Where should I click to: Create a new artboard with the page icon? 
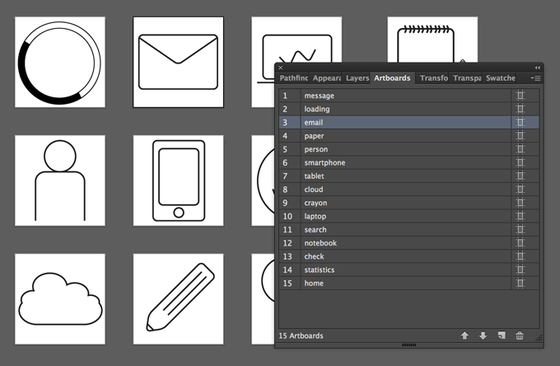point(501,335)
